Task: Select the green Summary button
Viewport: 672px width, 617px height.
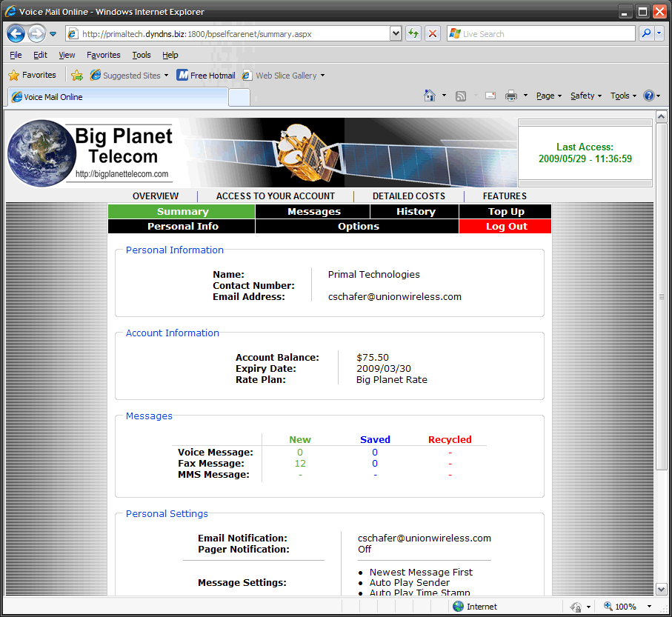Action: pos(182,212)
